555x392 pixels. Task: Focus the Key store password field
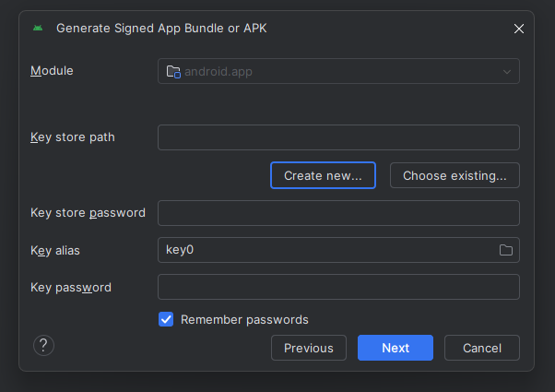(337, 213)
